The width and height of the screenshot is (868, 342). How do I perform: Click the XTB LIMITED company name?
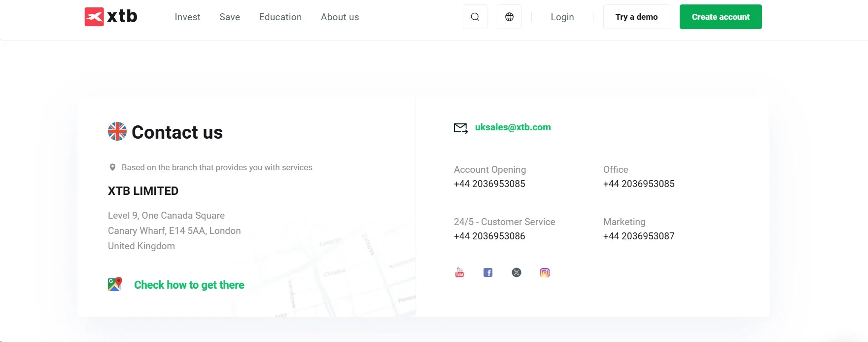(x=143, y=191)
